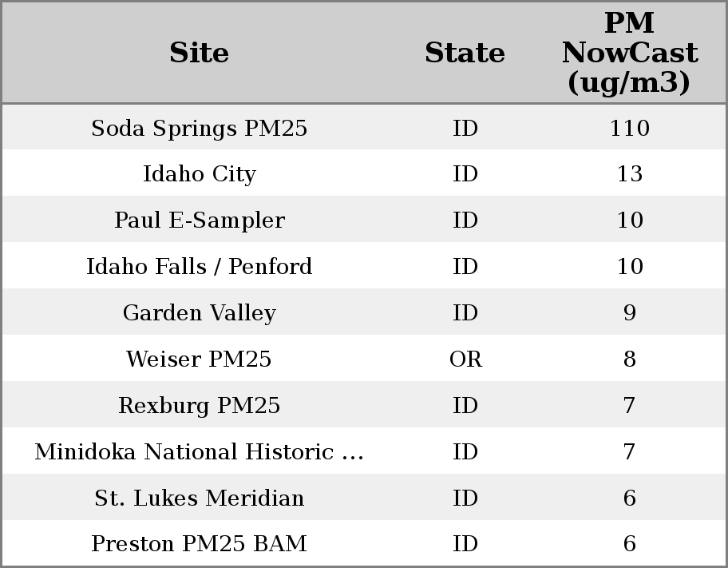This screenshot has height=568, width=728.
Task: Click the OR state cell
Action: (x=465, y=359)
